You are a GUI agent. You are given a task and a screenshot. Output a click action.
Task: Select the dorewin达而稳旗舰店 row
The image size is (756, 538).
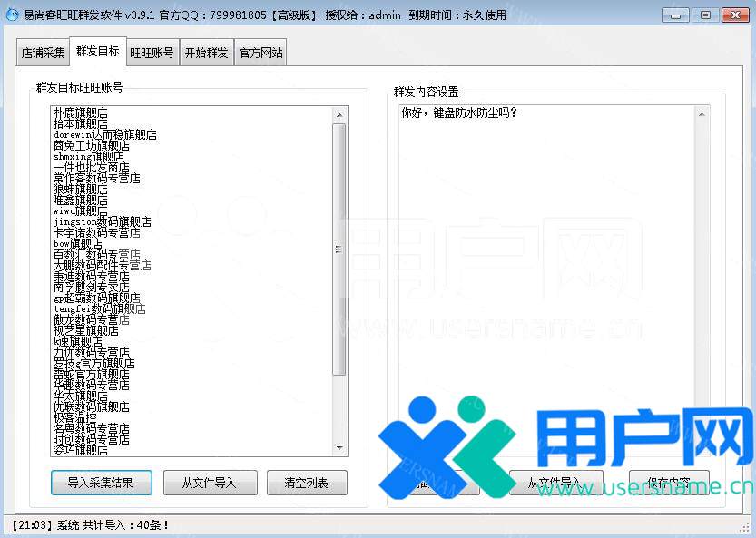pyautogui.click(x=105, y=135)
